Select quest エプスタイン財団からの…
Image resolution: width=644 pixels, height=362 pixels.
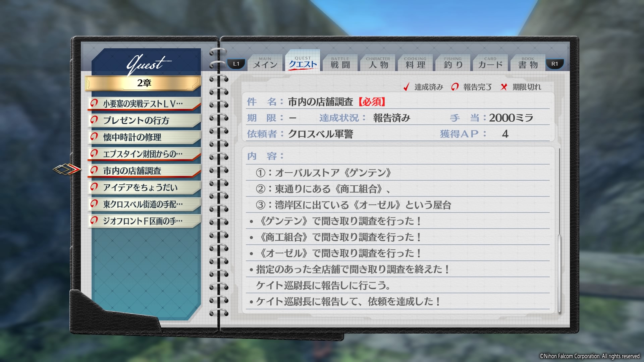pos(145,154)
